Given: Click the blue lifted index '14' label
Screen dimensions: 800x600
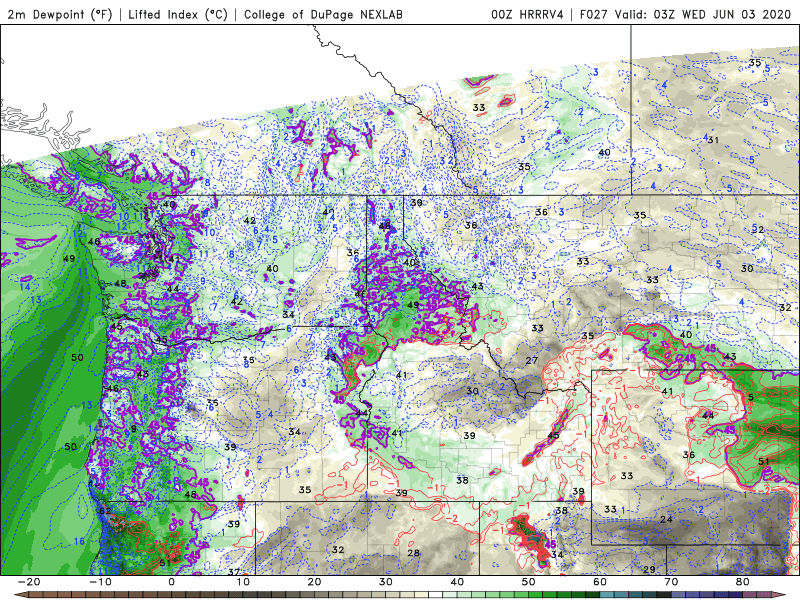Looking at the screenshot, I should coord(24,287).
